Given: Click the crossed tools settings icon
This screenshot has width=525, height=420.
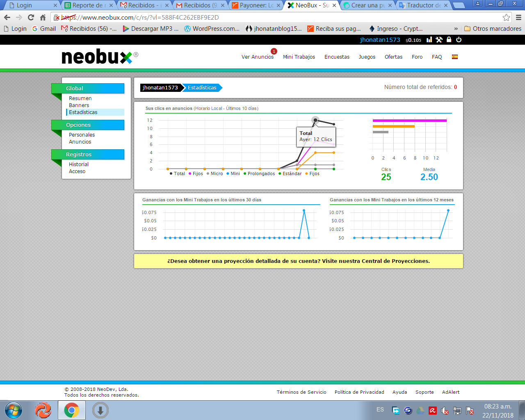Looking at the screenshot, I should (439, 40).
